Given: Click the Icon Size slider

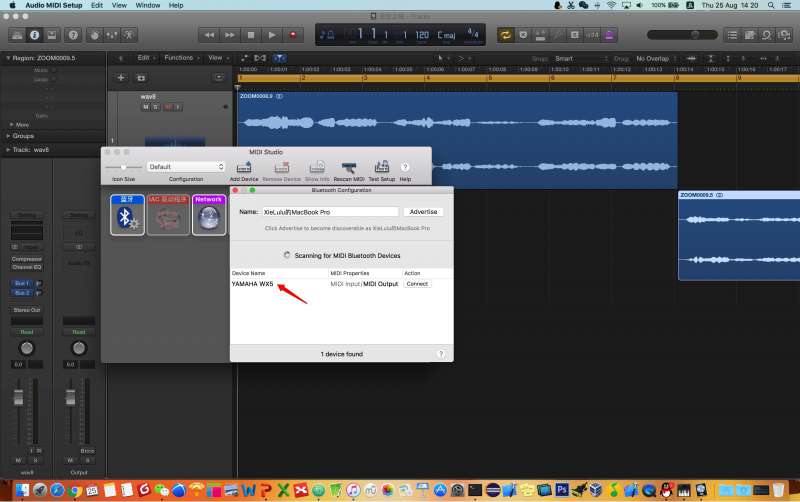Looking at the screenshot, I should (124, 167).
